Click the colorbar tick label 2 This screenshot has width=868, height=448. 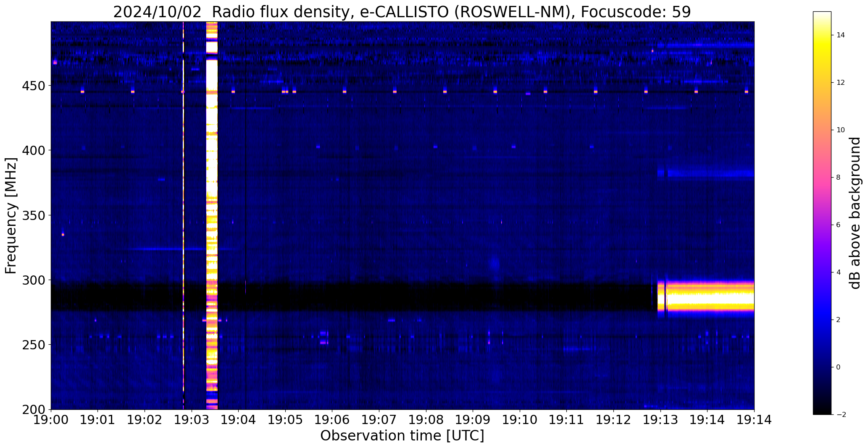[839, 320]
